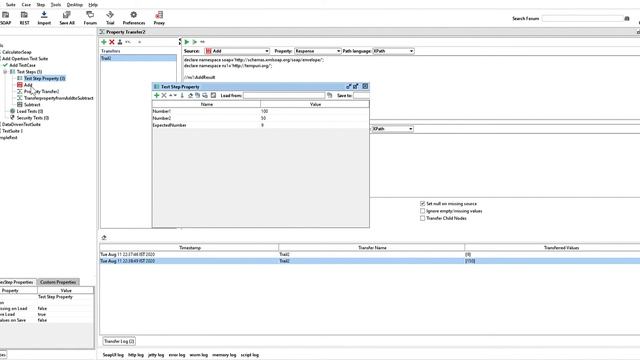The width and height of the screenshot is (640, 360).
Task: Open the Help menu
Action: pyautogui.click(x=93, y=5)
